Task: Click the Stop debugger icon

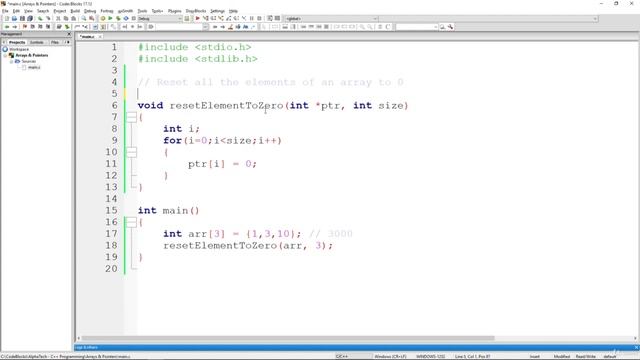Action: pyautogui.click(x=259, y=19)
